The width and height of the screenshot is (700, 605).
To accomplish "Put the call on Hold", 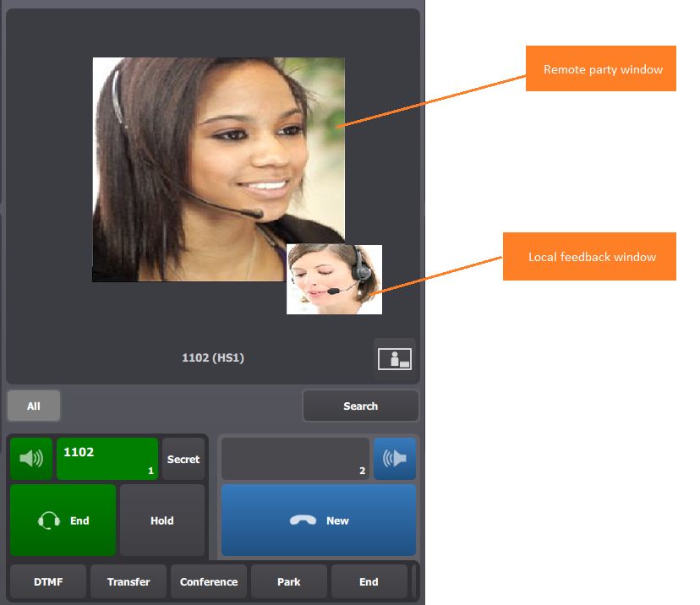I will (162, 521).
